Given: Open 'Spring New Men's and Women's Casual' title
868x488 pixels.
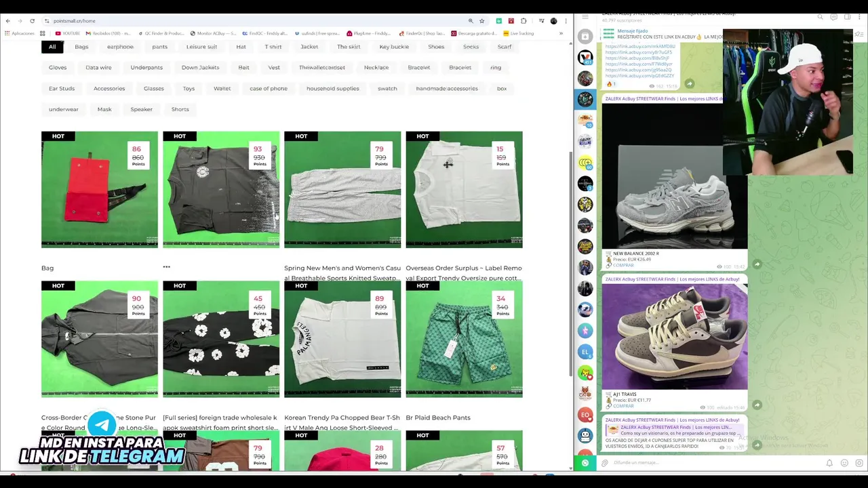Looking at the screenshot, I should pyautogui.click(x=342, y=273).
